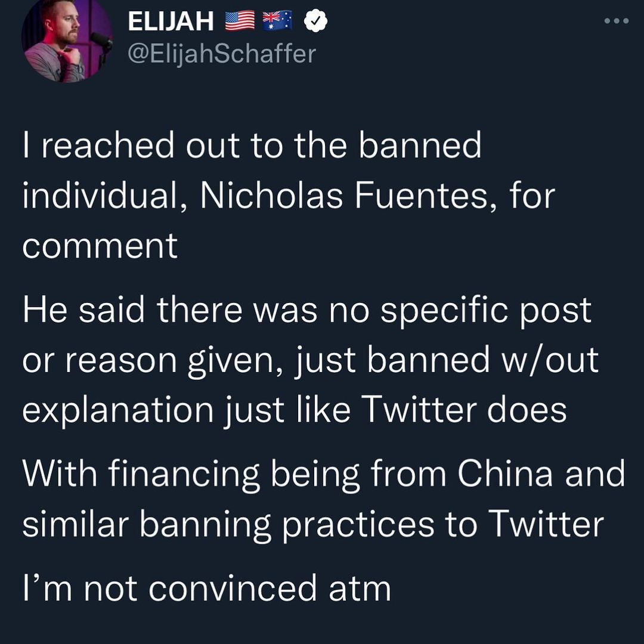Screen dimensions: 644x644
Task: Click the verified checkmark badge
Action: point(315,20)
